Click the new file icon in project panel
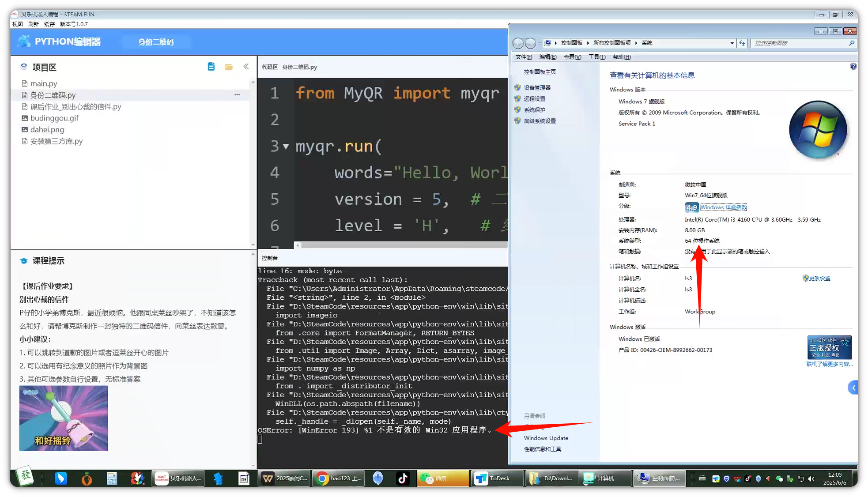 pos(211,67)
